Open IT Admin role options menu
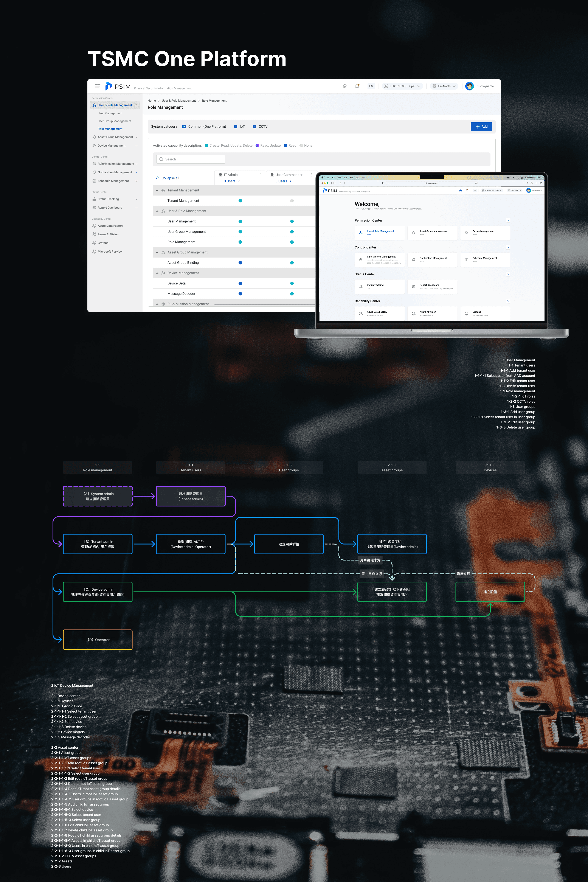The width and height of the screenshot is (588, 882). tap(260, 175)
